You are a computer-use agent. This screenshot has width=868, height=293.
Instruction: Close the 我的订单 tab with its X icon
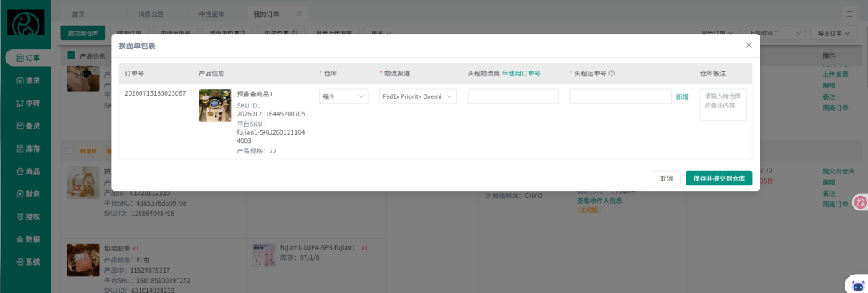[x=300, y=14]
